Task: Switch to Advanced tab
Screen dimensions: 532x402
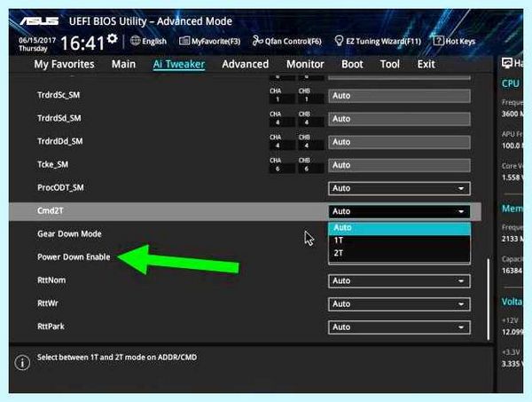Action: (246, 64)
